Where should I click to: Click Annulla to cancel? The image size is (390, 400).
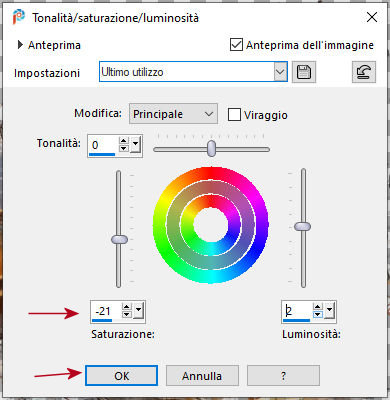coord(202,376)
